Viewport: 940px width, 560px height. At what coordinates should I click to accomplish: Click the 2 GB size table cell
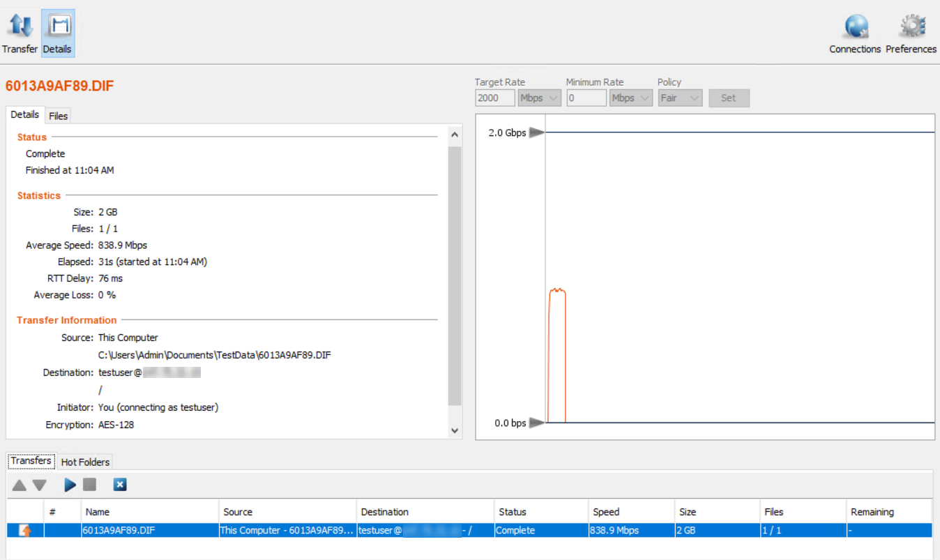coord(718,531)
